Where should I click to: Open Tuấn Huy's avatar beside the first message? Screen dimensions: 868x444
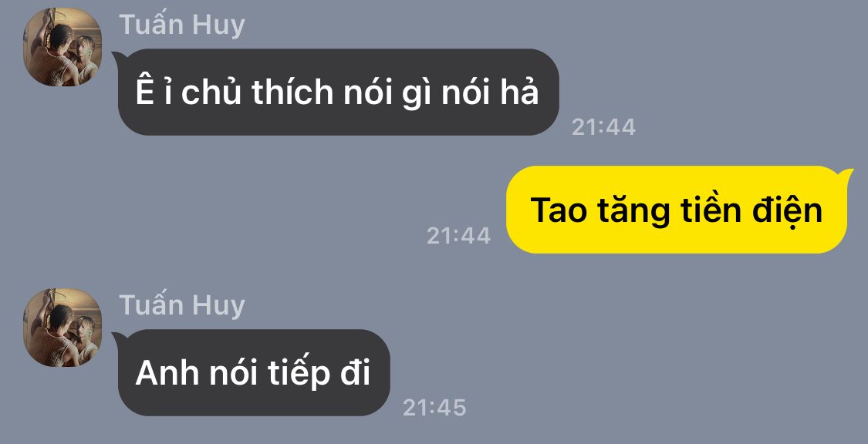pos(62,47)
